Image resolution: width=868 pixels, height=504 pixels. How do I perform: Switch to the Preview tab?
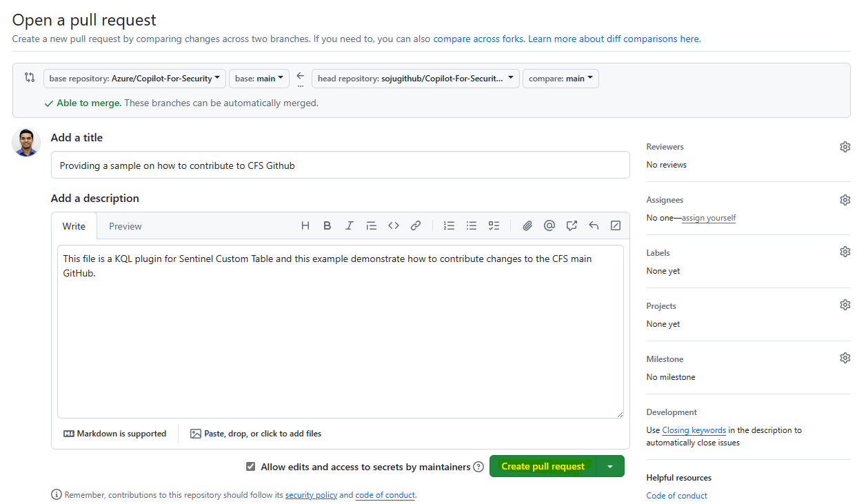(x=125, y=226)
